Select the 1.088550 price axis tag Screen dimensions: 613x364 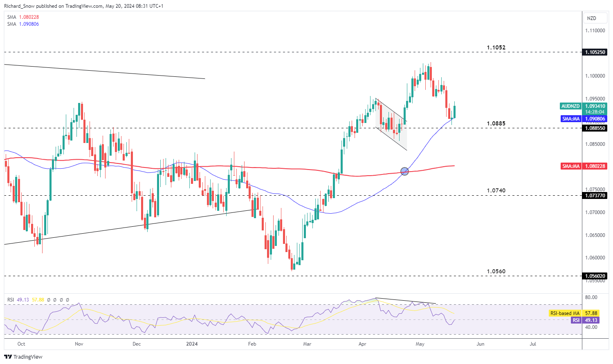point(595,128)
